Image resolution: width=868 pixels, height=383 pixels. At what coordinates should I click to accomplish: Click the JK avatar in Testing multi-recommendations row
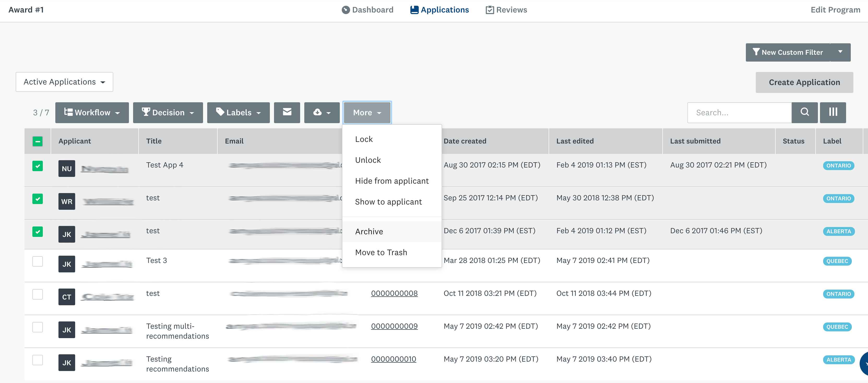point(67,330)
